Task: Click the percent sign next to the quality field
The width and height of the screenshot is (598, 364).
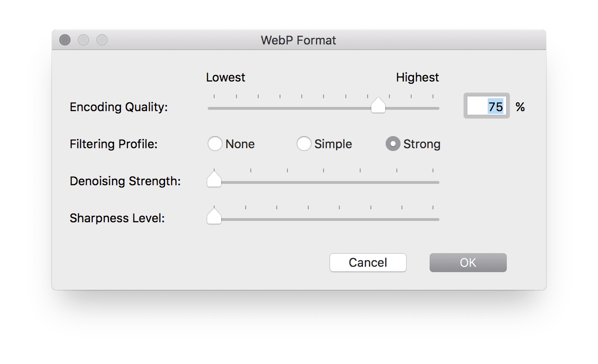Action: tap(520, 107)
